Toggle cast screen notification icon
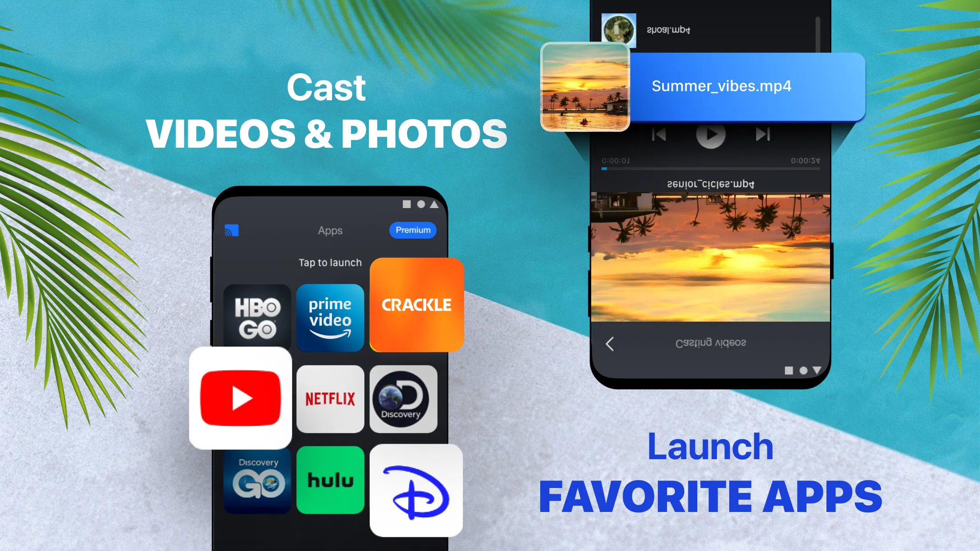The image size is (980, 551). 232,230
